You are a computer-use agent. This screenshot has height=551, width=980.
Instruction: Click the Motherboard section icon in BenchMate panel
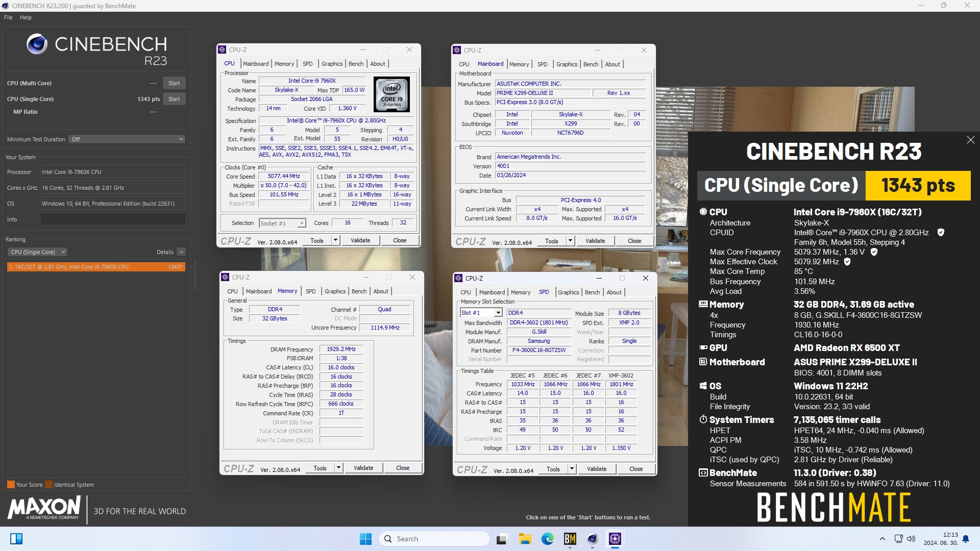703,362
